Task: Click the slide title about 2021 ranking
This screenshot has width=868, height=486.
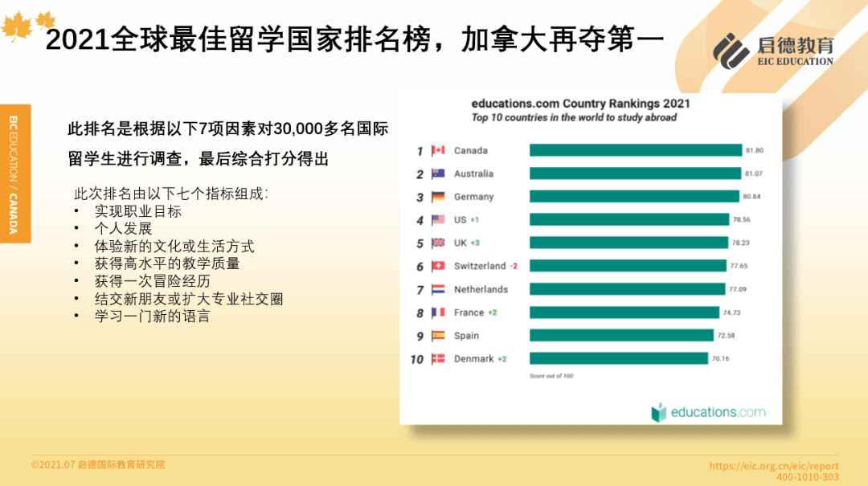Action: pyautogui.click(x=354, y=40)
